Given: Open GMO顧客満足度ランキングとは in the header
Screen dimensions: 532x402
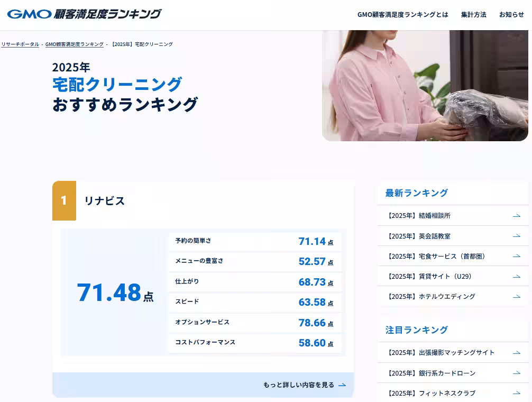Looking at the screenshot, I should 403,15.
